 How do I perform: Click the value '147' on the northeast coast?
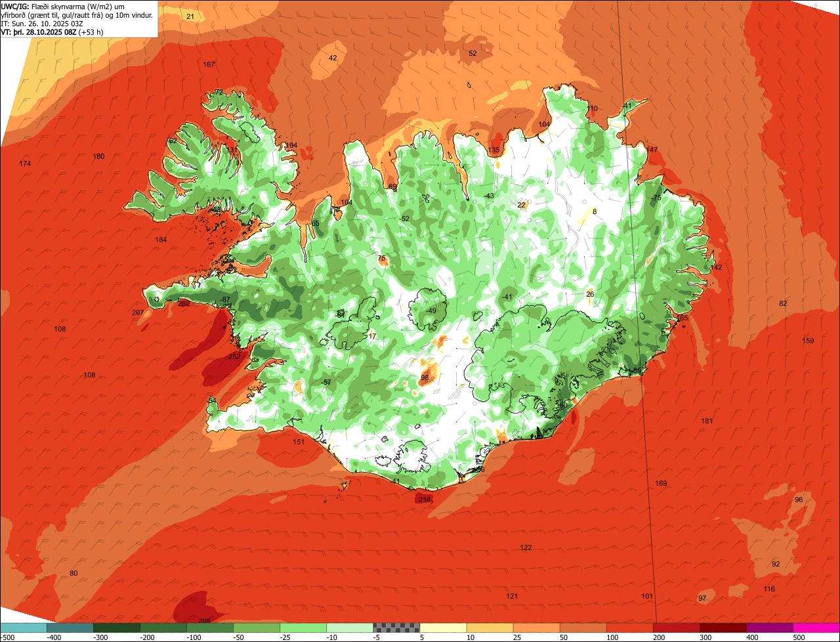pos(652,150)
